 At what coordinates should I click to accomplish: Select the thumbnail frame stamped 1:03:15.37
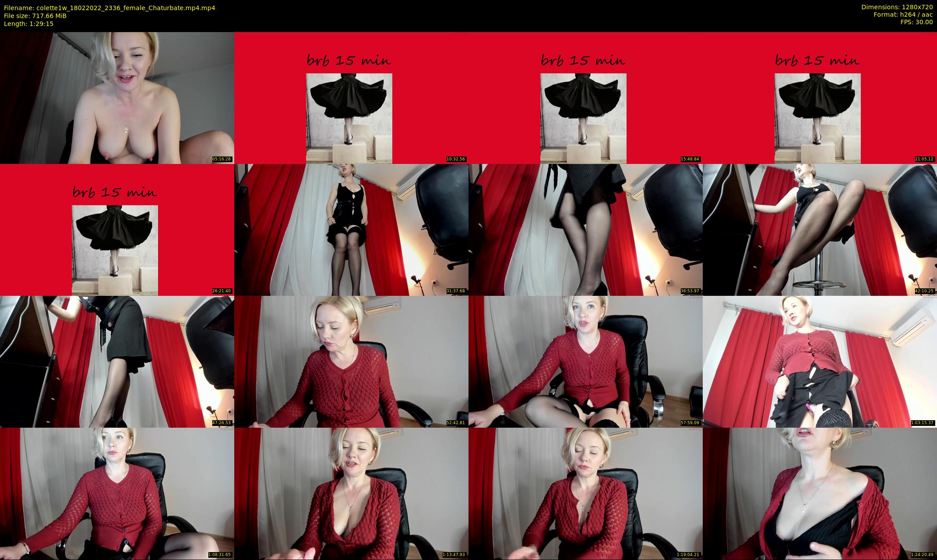820,362
